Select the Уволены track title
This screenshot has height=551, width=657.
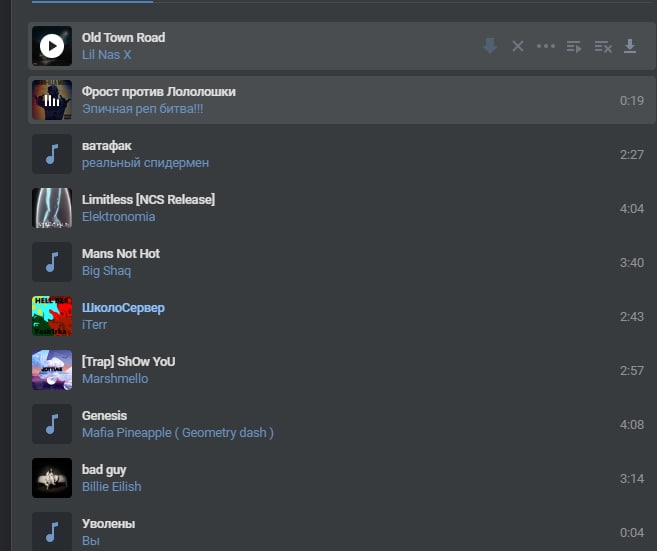coord(109,524)
